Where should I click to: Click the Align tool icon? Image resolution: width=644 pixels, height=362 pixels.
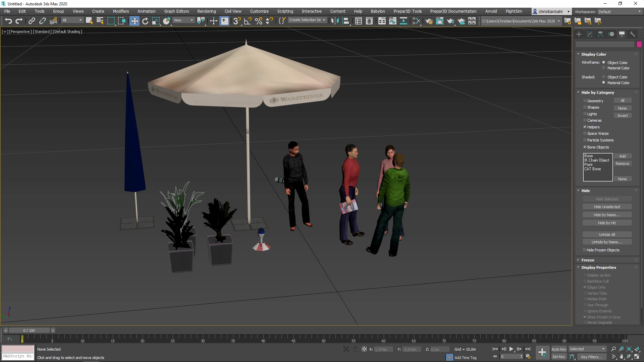[345, 21]
